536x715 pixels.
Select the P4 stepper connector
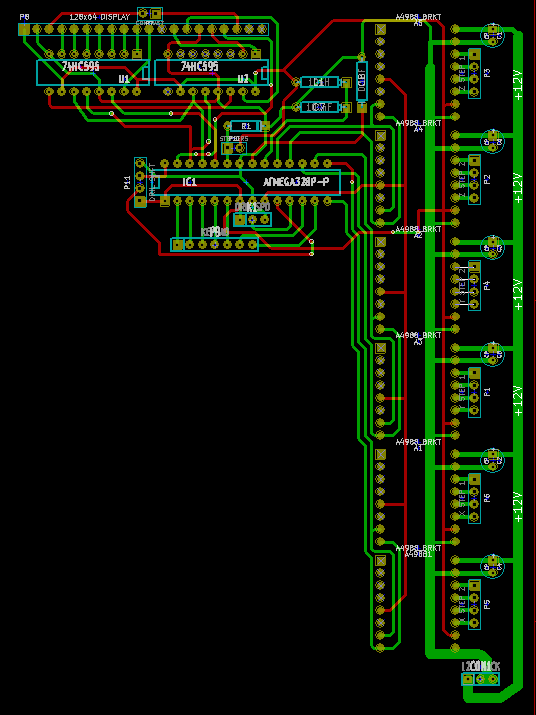(474, 285)
